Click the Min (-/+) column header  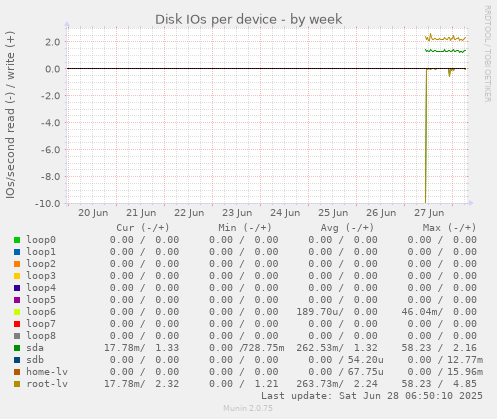point(245,228)
